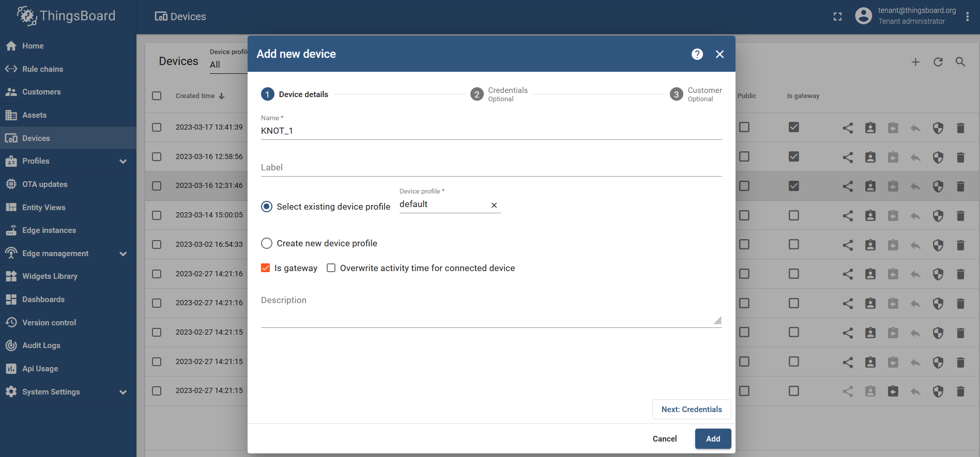The width and height of the screenshot is (980, 457).
Task: Open the help icon in dialog header
Action: pyautogui.click(x=697, y=54)
